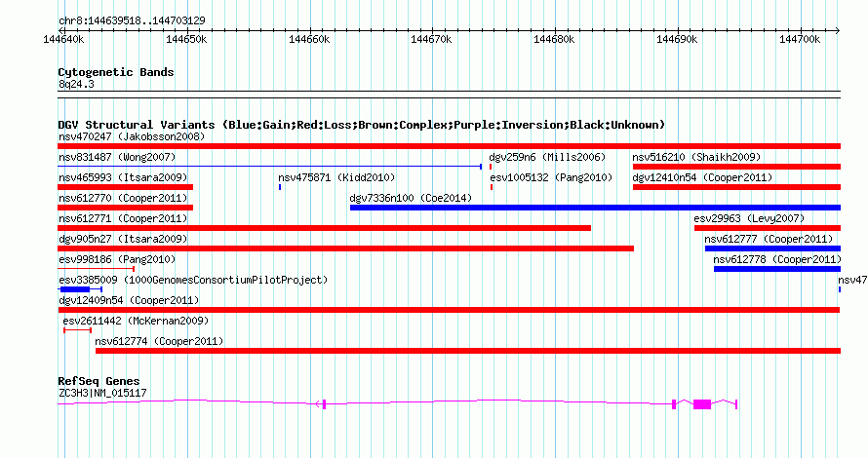This screenshot has width=868, height=458.
Task: Click the nsv612770 red loss bar
Action: (x=125, y=208)
